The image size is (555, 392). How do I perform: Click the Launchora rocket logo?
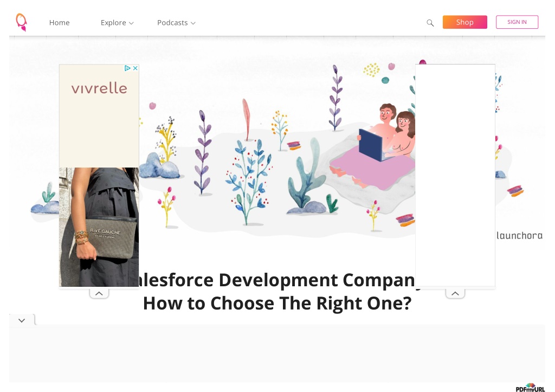pos(22,22)
